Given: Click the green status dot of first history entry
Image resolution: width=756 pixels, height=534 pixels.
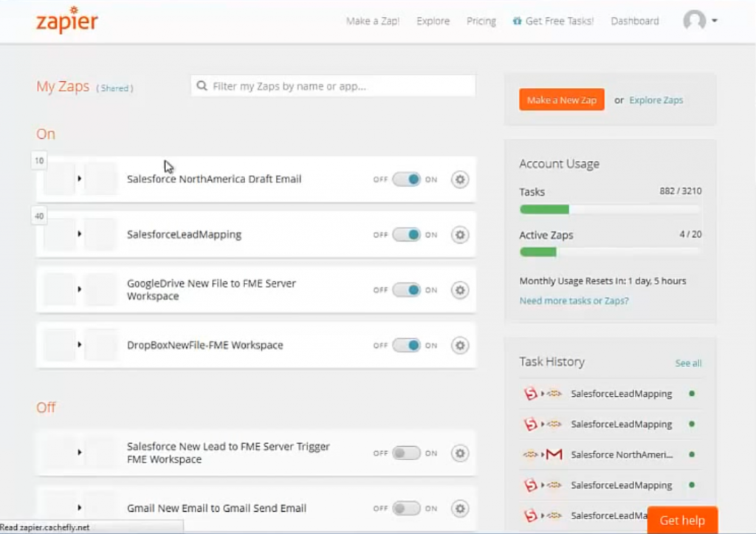Looking at the screenshot, I should coord(692,394).
